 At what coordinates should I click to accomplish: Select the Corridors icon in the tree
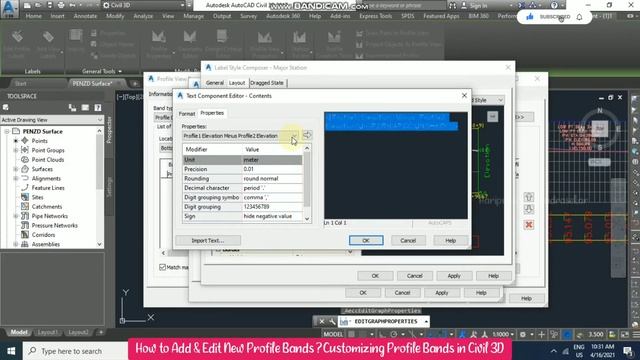[x=25, y=235]
